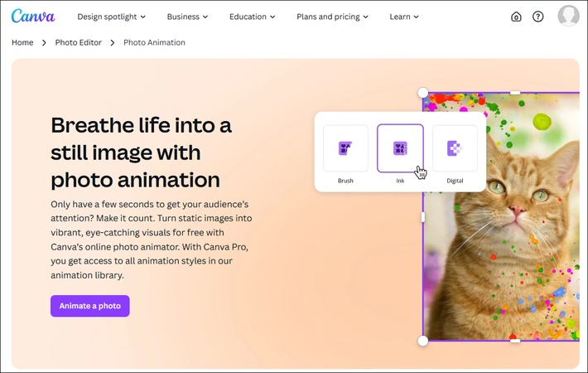Click the 'Breathe life into a still image' headline
The height and width of the screenshot is (373, 588).
click(142, 153)
